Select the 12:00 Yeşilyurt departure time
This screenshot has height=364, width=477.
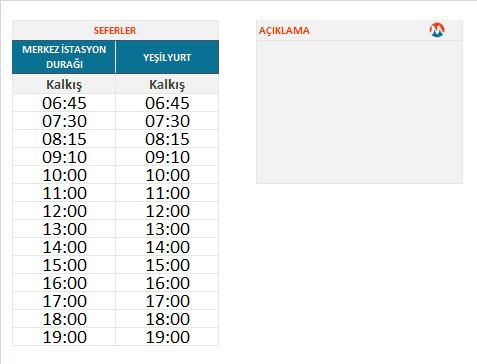[167, 211]
